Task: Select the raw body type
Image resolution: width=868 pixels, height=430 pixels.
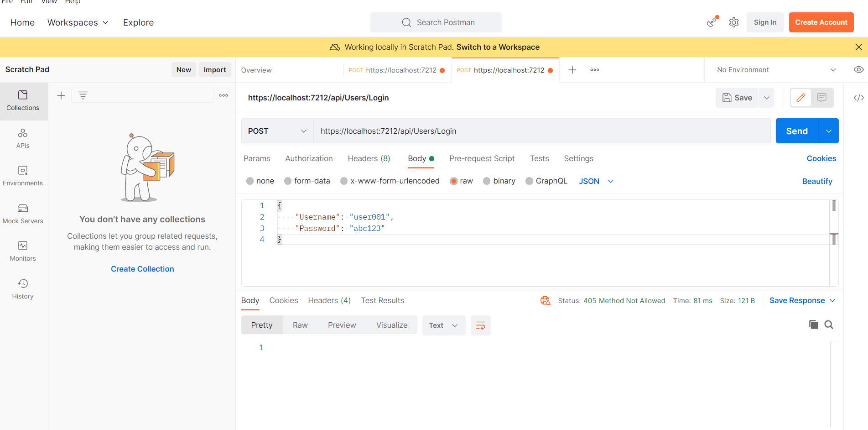Action: (461, 181)
